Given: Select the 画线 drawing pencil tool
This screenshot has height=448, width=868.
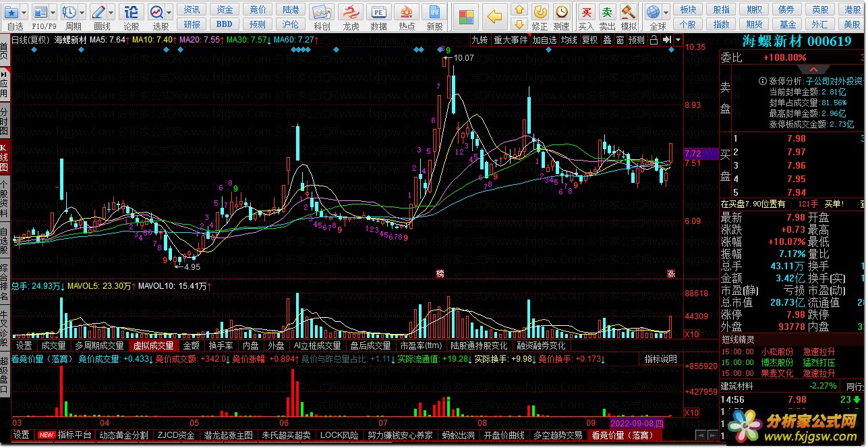Looking at the screenshot, I should point(99,12).
